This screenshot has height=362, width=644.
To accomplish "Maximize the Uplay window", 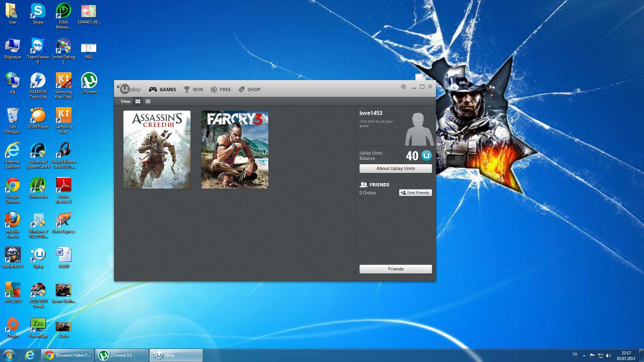I will (422, 87).
